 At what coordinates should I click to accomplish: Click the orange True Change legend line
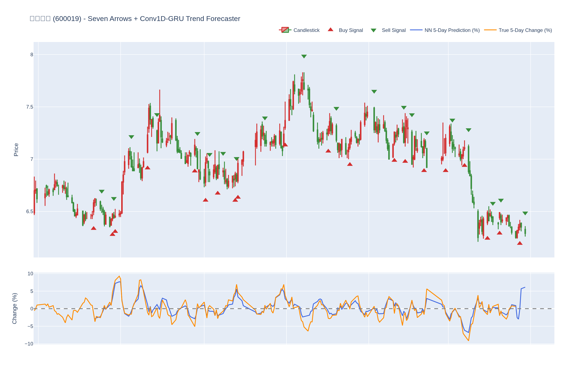pyautogui.click(x=490, y=30)
